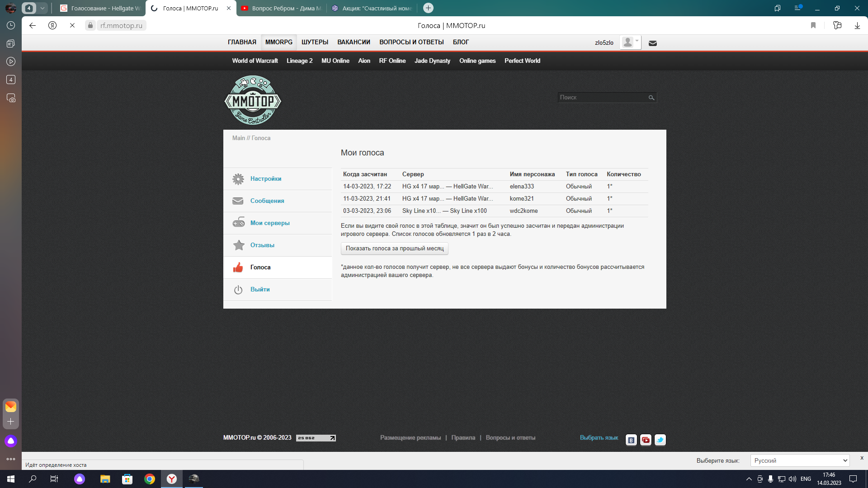Open the Мои серверы gamepad icon
The image size is (868, 488).
pos(238,223)
